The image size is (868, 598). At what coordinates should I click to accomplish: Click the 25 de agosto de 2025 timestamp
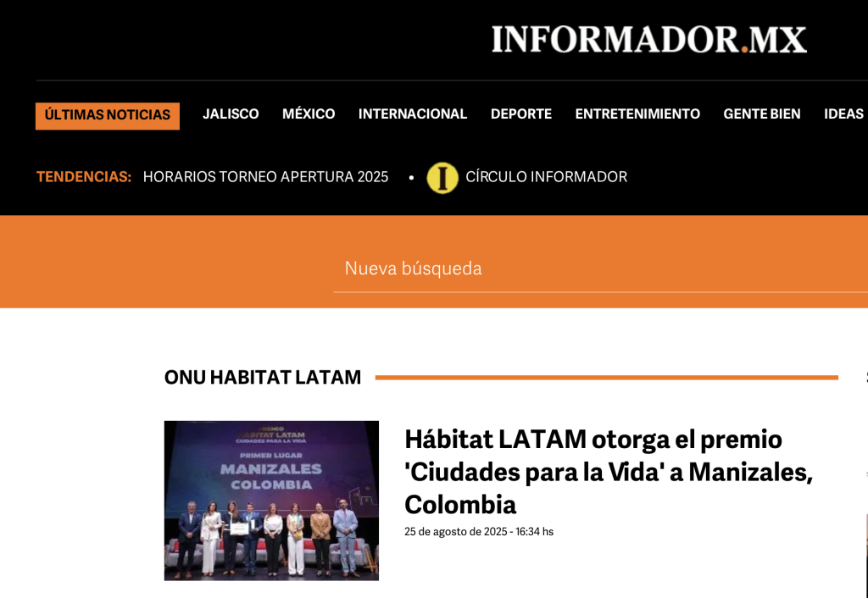click(479, 532)
